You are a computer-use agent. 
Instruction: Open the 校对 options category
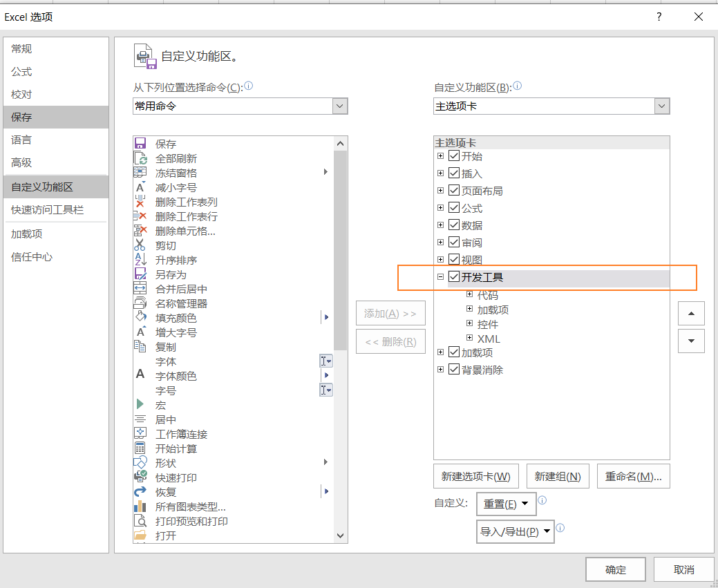tap(56, 95)
